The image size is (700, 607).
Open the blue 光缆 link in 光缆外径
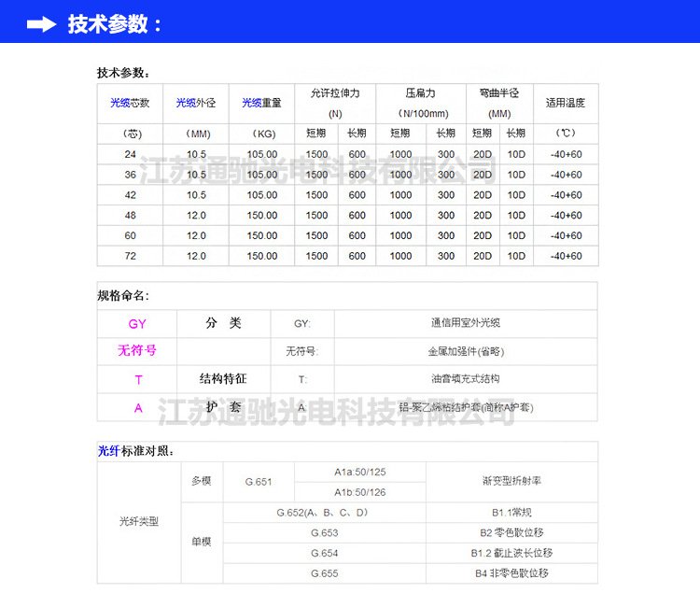coord(186,103)
